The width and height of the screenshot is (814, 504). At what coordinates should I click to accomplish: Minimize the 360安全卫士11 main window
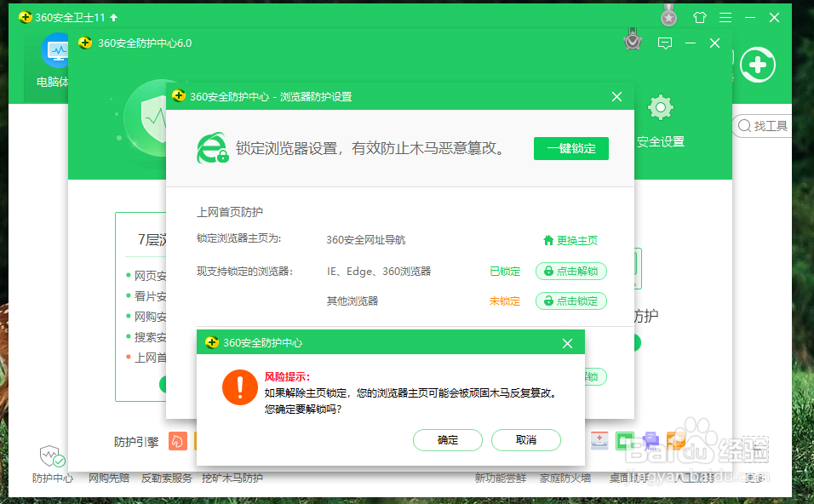(x=750, y=18)
